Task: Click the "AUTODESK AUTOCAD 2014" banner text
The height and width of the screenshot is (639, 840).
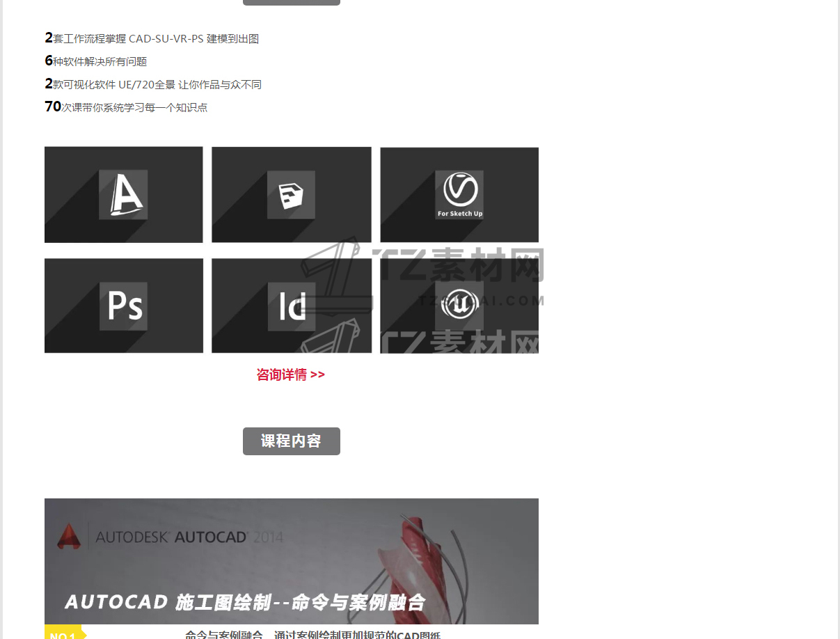Action: (189, 537)
